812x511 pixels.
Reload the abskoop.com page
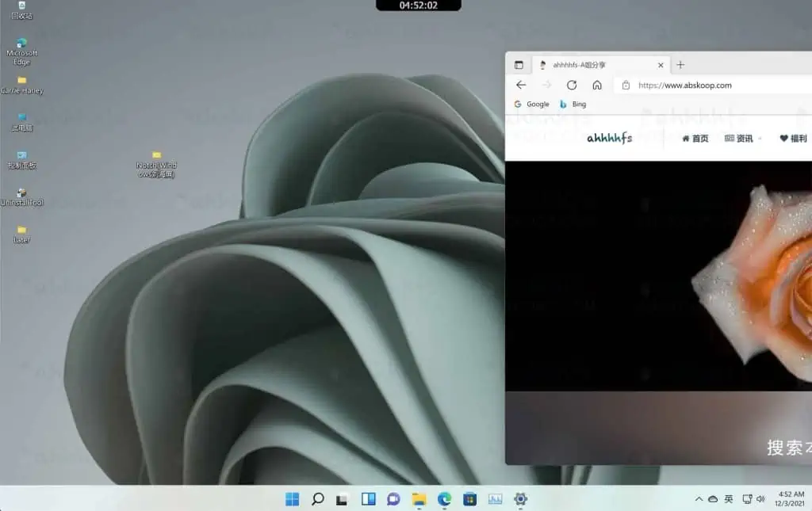coord(572,85)
